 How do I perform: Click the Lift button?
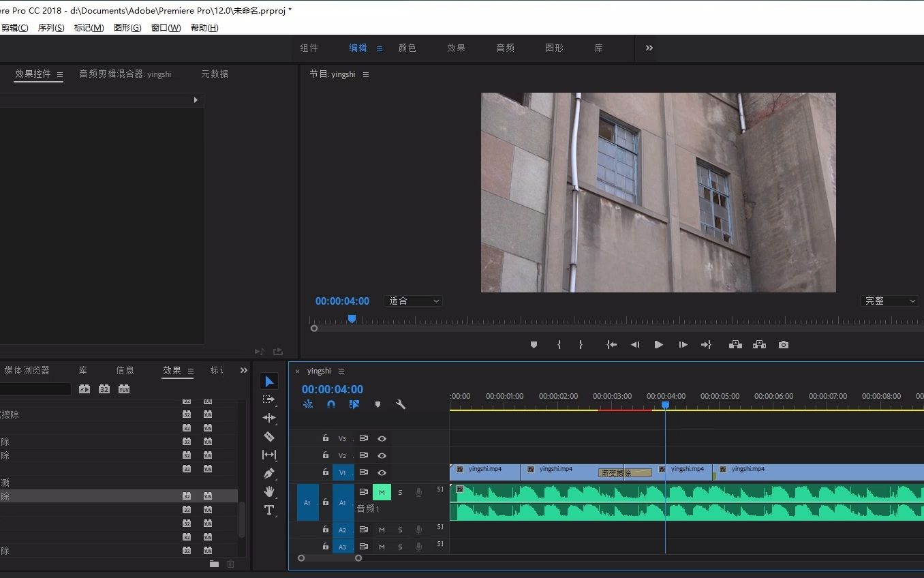pos(735,345)
